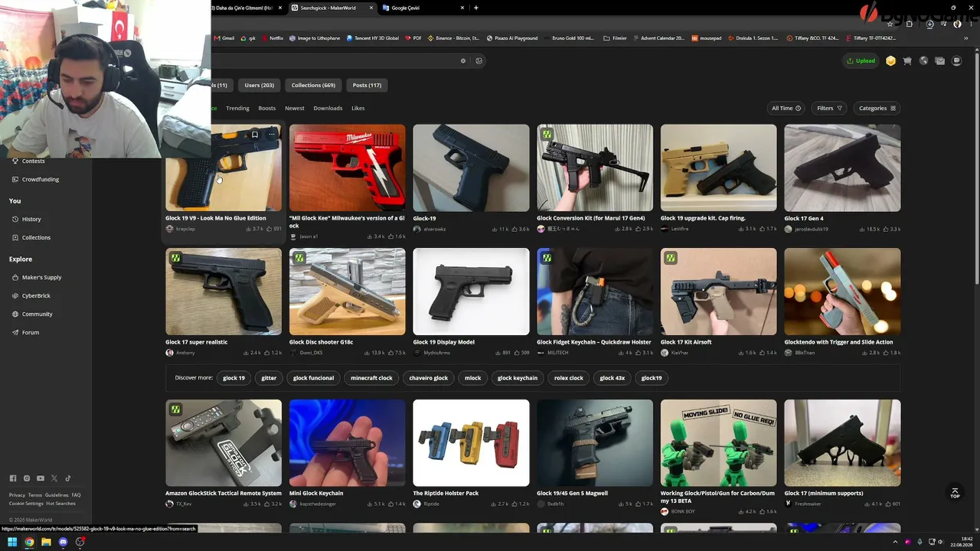
Task: Sort results by Boosts
Action: (267, 108)
